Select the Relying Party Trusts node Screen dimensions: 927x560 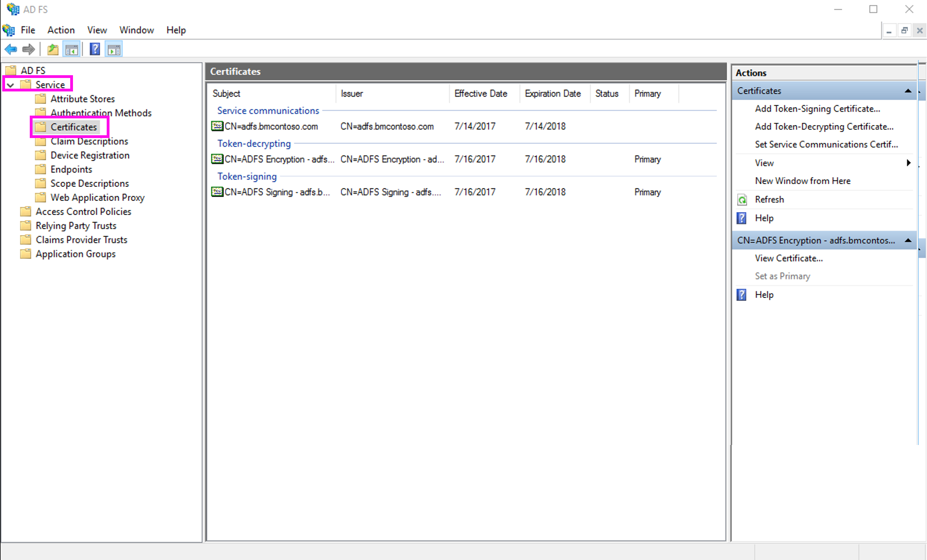coord(75,226)
